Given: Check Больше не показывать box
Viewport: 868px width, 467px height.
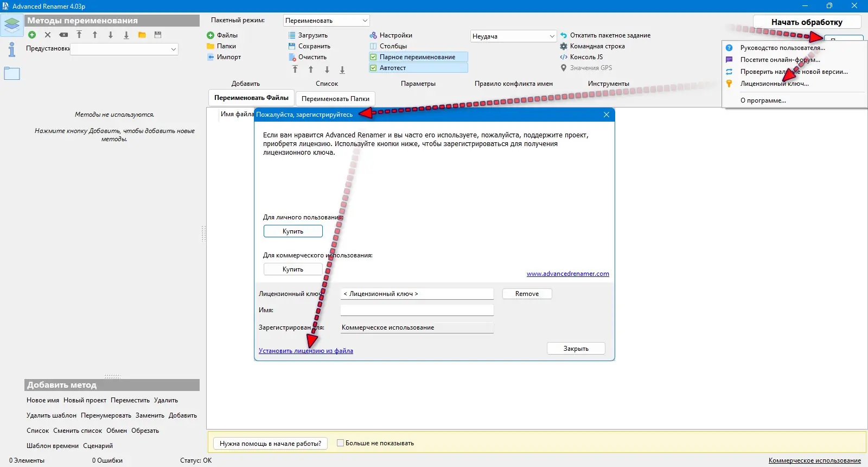Looking at the screenshot, I should 340,443.
